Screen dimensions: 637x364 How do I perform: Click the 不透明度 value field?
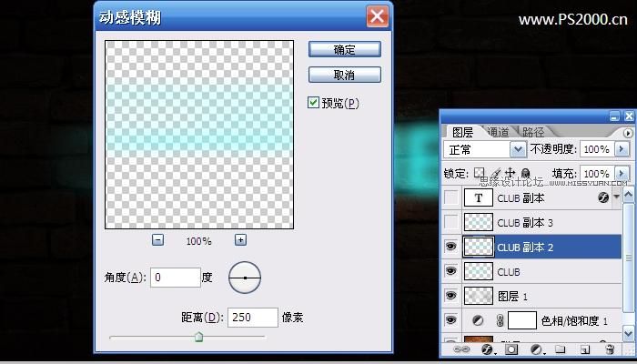[x=597, y=149]
